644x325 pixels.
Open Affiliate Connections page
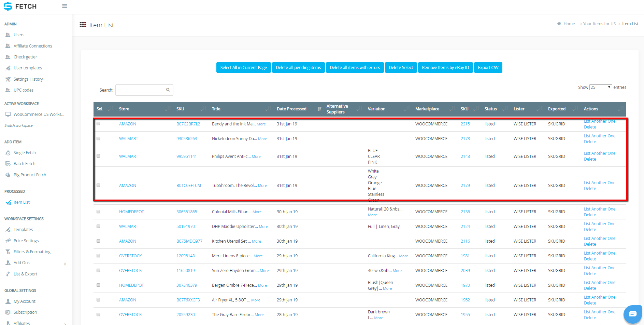pyautogui.click(x=33, y=46)
